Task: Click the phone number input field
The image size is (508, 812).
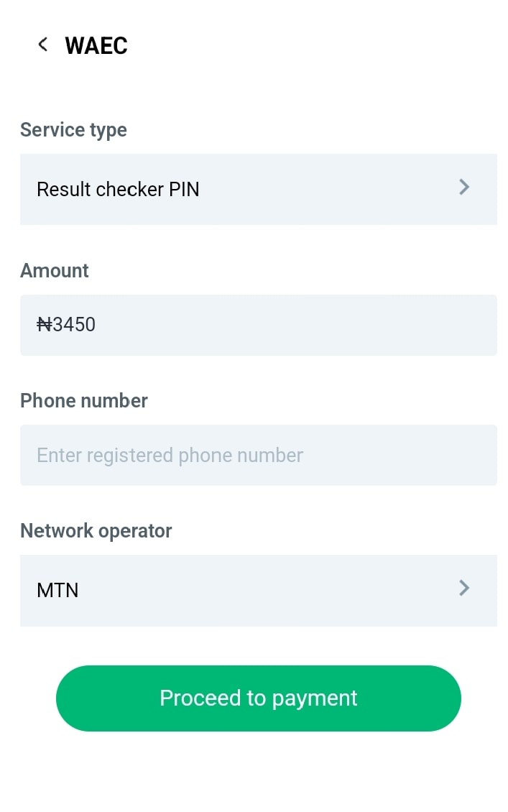Action: pyautogui.click(x=259, y=455)
